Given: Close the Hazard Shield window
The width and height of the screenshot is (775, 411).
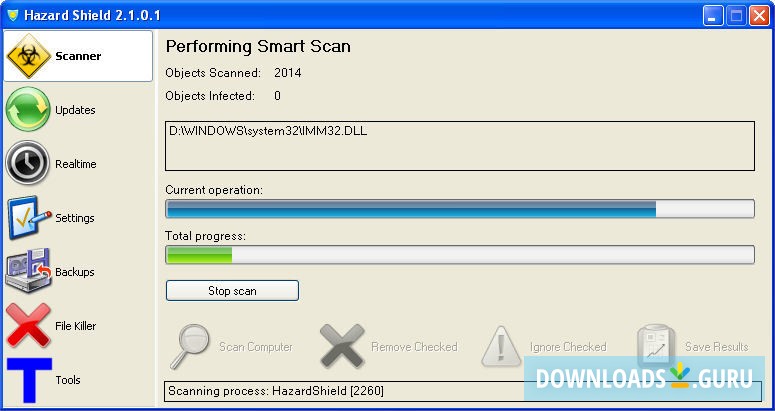Looking at the screenshot, I should (x=759, y=16).
